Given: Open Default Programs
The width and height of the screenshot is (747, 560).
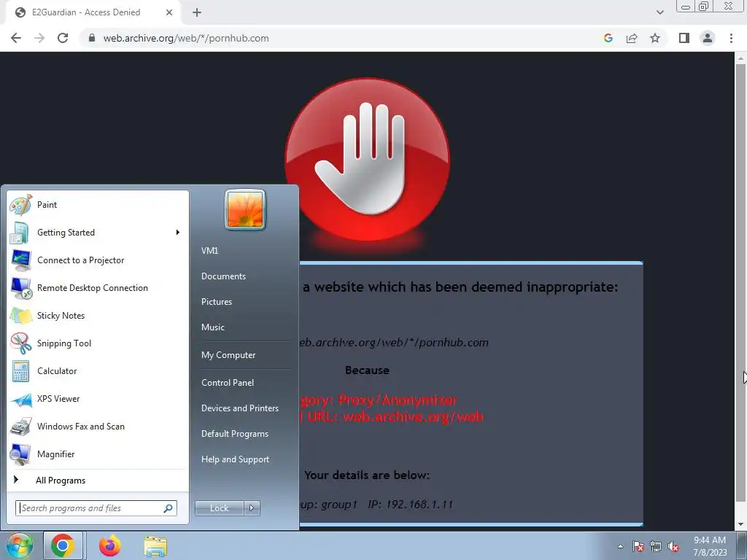Looking at the screenshot, I should (x=234, y=434).
